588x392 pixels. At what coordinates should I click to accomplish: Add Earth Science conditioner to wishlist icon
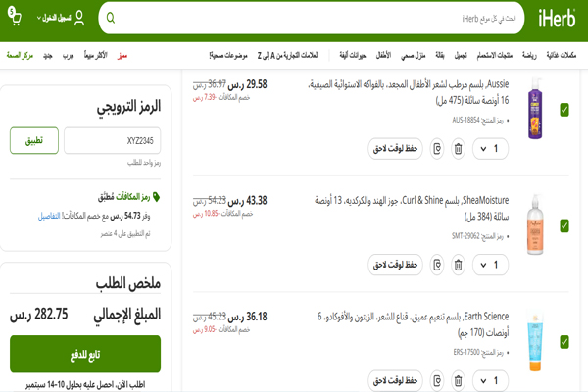coord(437,381)
